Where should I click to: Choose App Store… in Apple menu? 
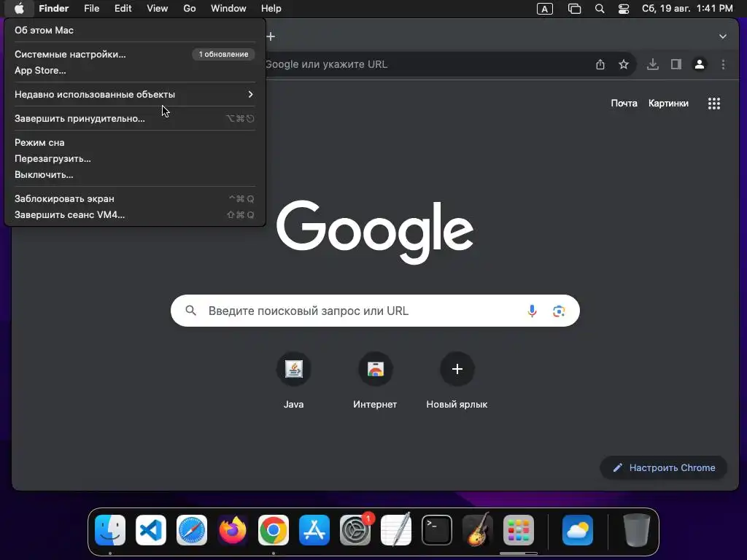click(x=135, y=71)
